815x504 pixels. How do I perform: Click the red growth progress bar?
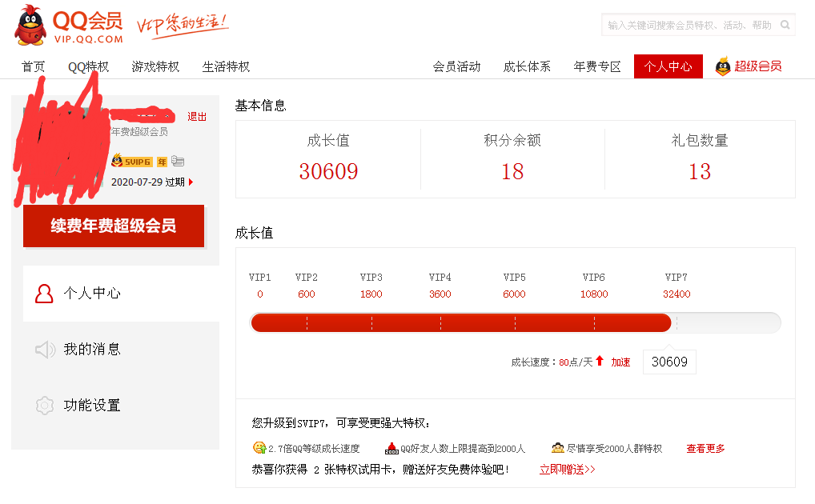click(x=461, y=322)
